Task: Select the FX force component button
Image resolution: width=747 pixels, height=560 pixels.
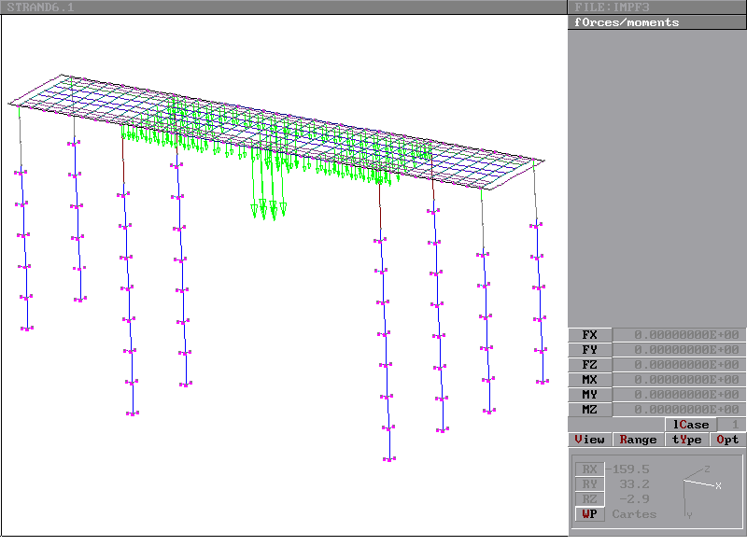Action: coord(589,335)
